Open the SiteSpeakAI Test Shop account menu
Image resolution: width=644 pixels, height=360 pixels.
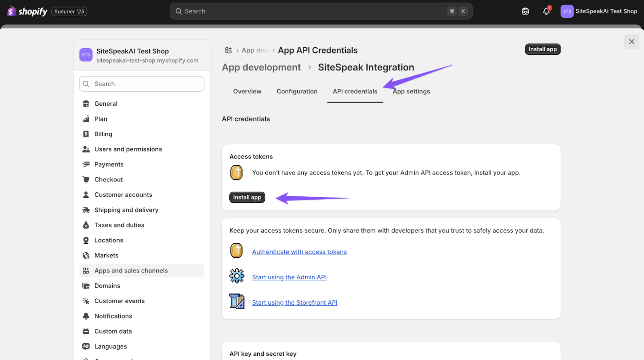pyautogui.click(x=599, y=11)
